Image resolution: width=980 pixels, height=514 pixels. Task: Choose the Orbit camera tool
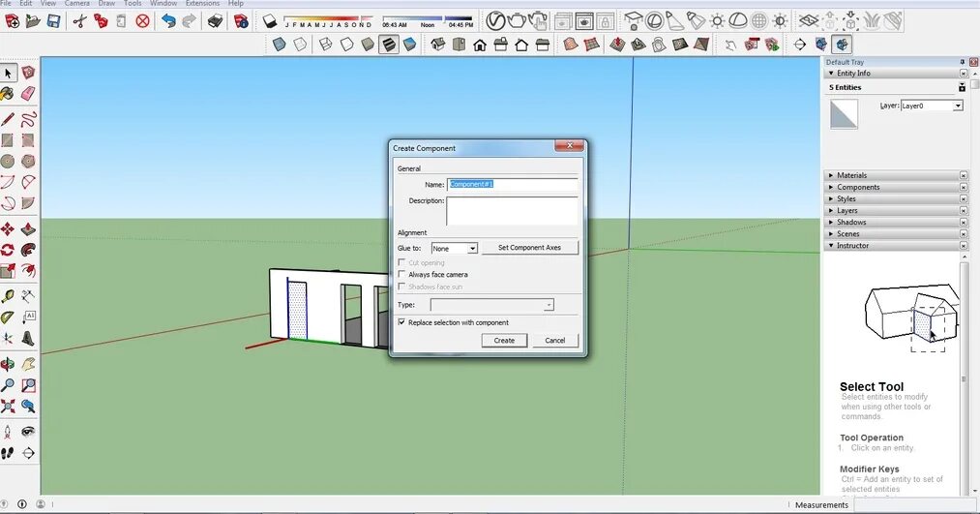[x=7, y=364]
